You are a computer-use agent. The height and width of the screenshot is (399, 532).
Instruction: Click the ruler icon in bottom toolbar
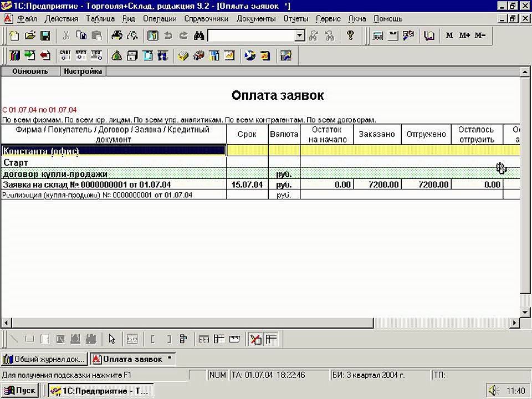click(234, 339)
